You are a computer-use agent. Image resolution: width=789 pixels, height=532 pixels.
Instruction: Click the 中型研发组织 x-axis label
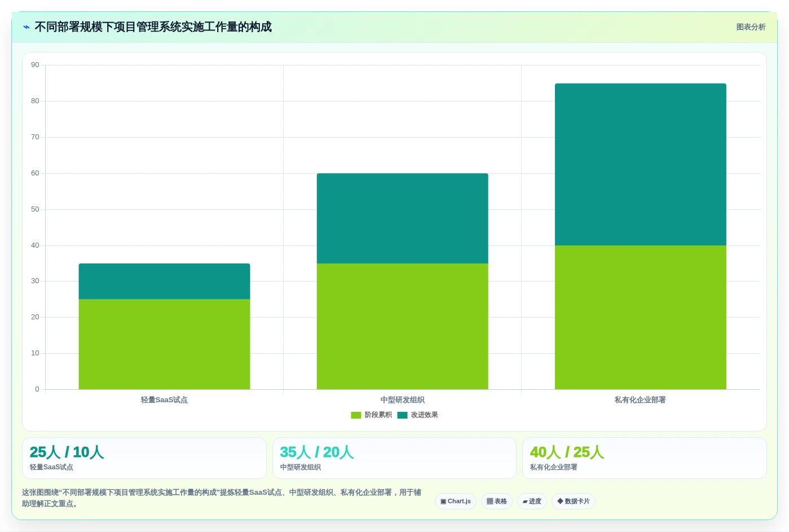click(x=402, y=400)
